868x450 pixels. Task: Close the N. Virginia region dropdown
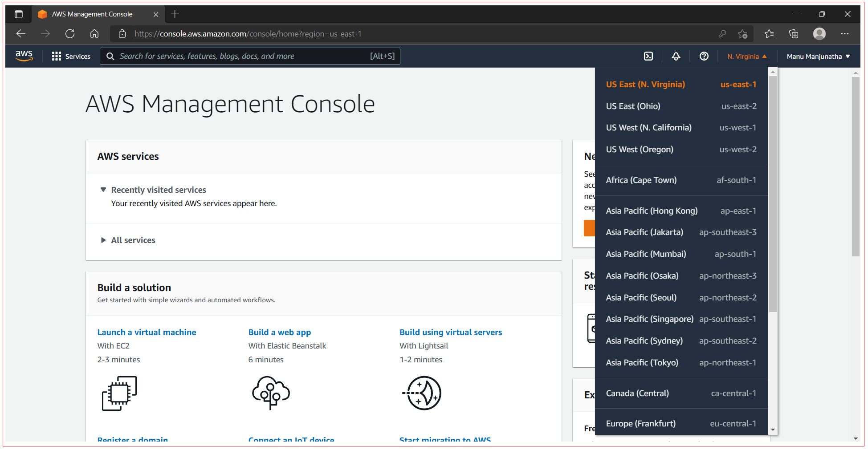pyautogui.click(x=747, y=57)
